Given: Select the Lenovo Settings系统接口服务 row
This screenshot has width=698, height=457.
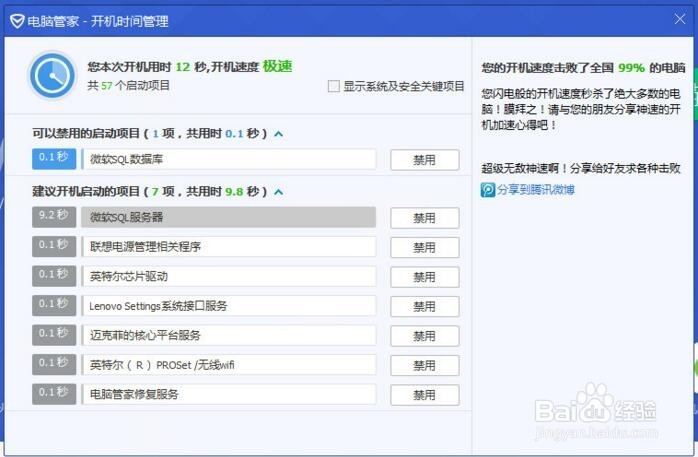Looking at the screenshot, I should [x=229, y=306].
